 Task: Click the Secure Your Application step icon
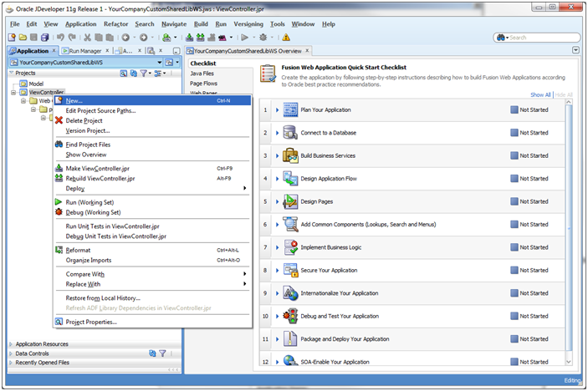coord(290,270)
